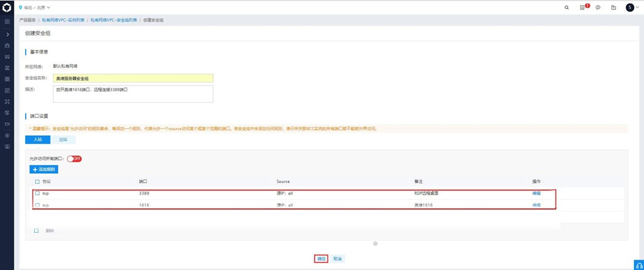Click the 安全组名称 input field
Viewport: 644px width, 270px height.
coord(133,78)
